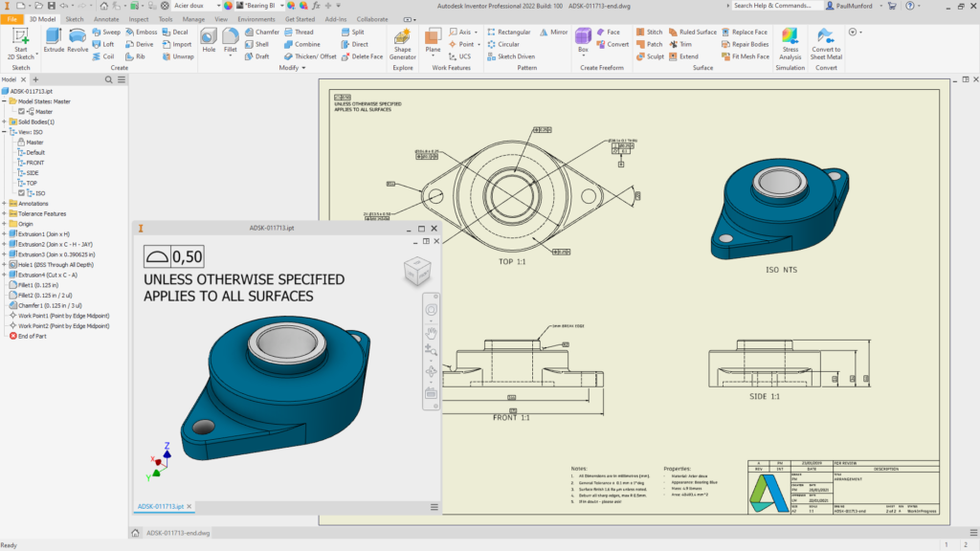Select the Coil tool
980x551 pixels.
click(103, 56)
